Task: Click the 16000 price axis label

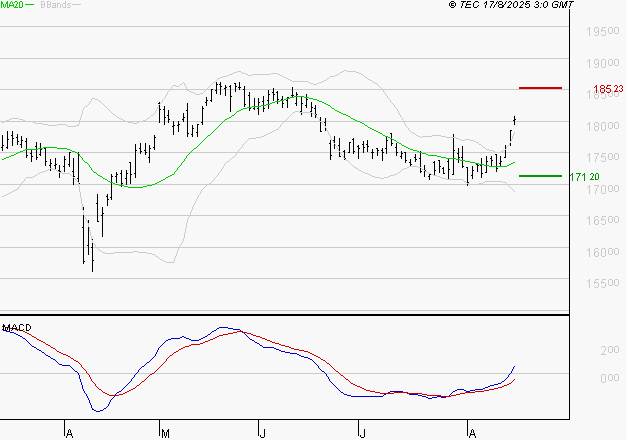Action: coord(603,252)
